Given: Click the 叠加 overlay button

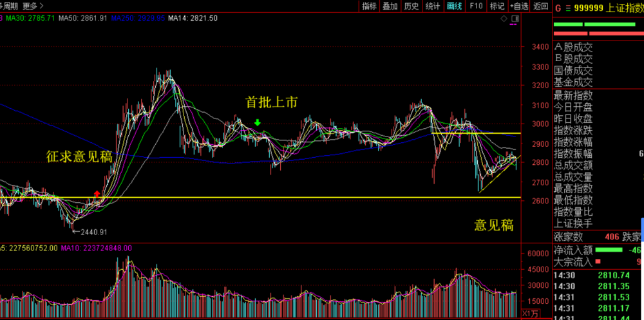Looking at the screenshot, I should (390, 6).
